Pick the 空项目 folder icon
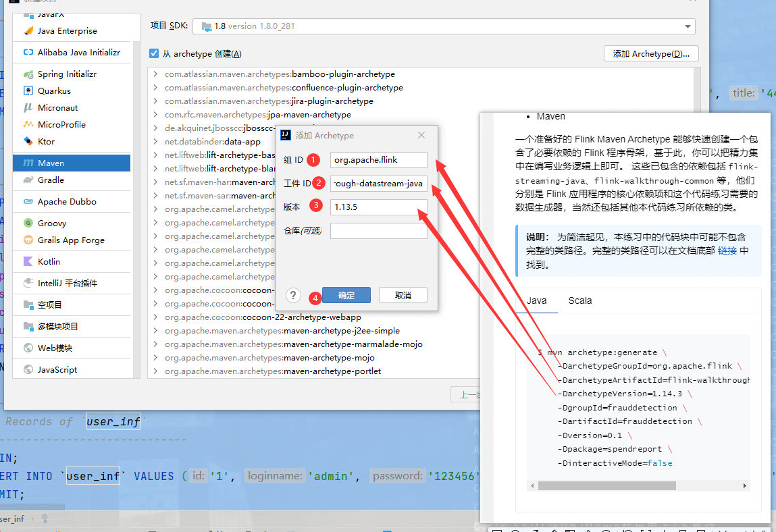Screen dimensions: 776x532 [x=28, y=305]
